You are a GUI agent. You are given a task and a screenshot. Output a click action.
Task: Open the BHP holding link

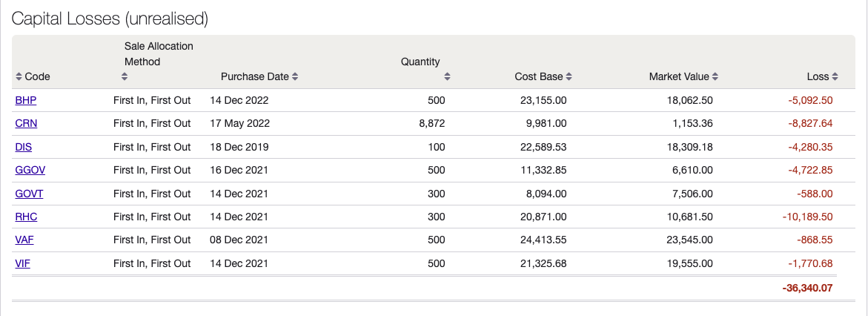click(x=25, y=100)
